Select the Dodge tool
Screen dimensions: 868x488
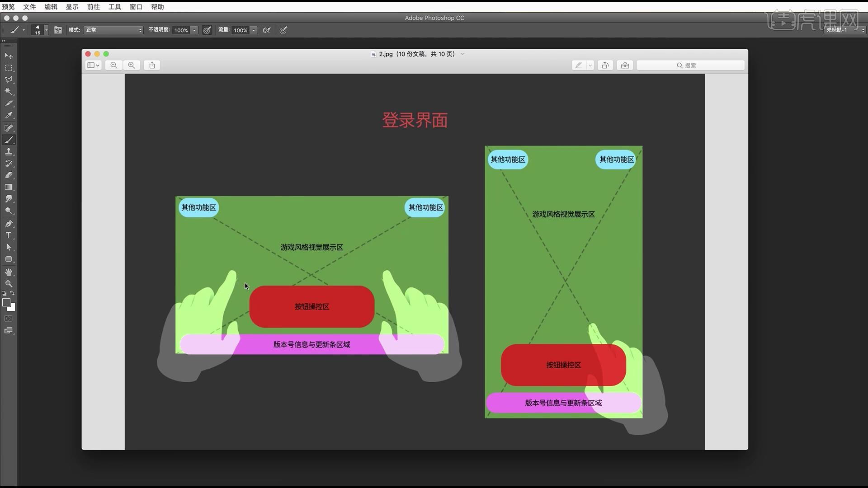[x=9, y=211]
